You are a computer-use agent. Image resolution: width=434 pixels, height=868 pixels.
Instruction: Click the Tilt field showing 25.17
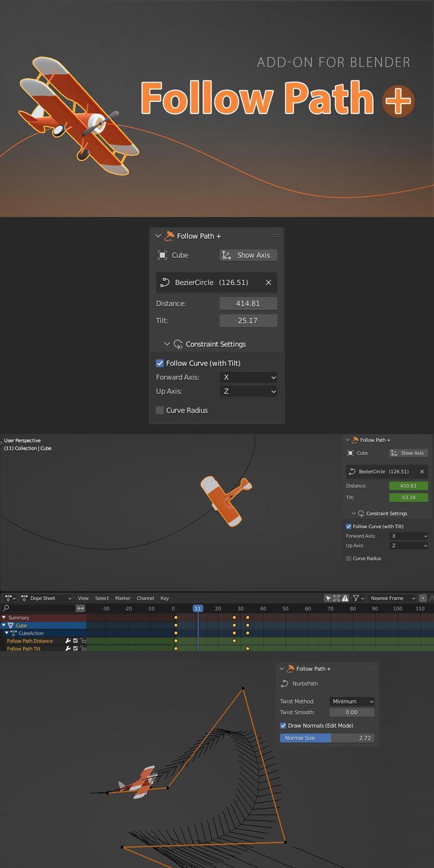click(248, 321)
